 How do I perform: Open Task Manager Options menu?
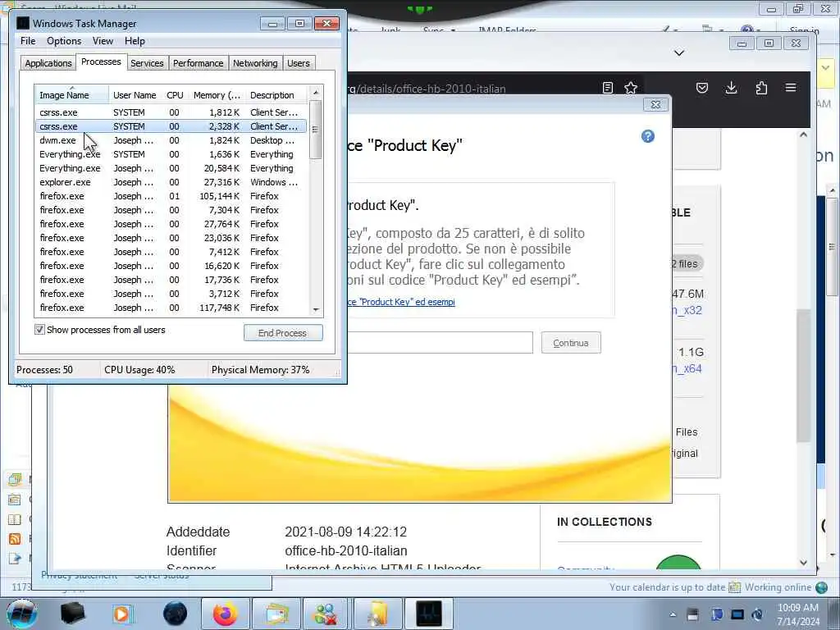tap(64, 41)
